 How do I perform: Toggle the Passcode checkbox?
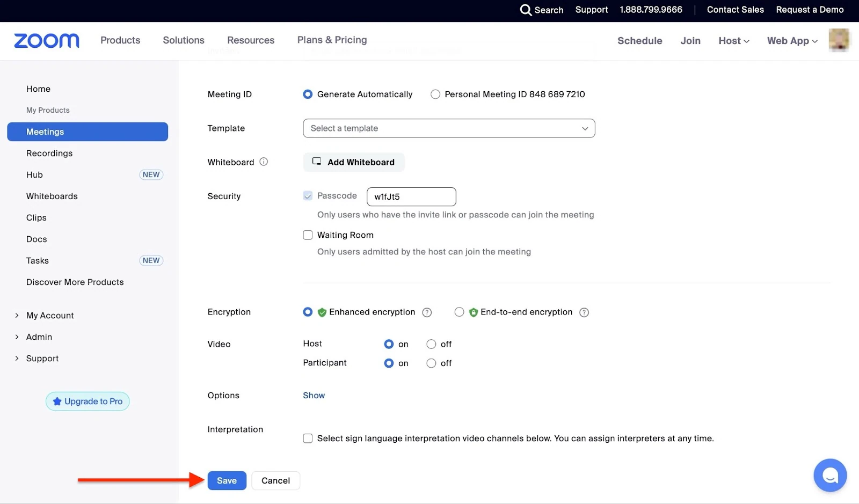pyautogui.click(x=308, y=196)
